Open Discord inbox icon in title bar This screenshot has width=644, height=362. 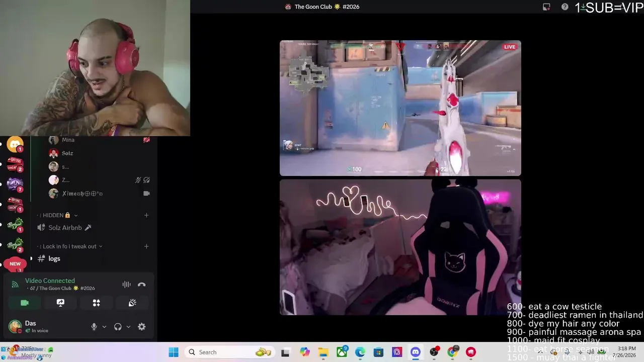click(x=546, y=7)
